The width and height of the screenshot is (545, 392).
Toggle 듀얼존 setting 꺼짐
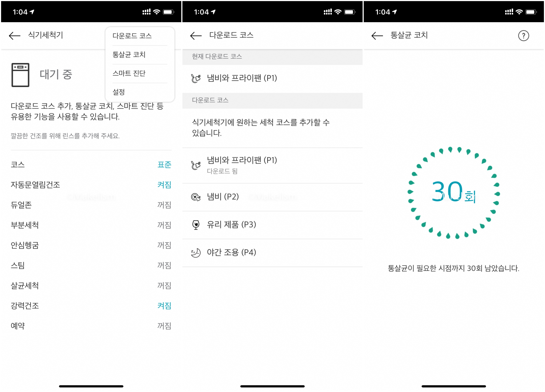164,205
